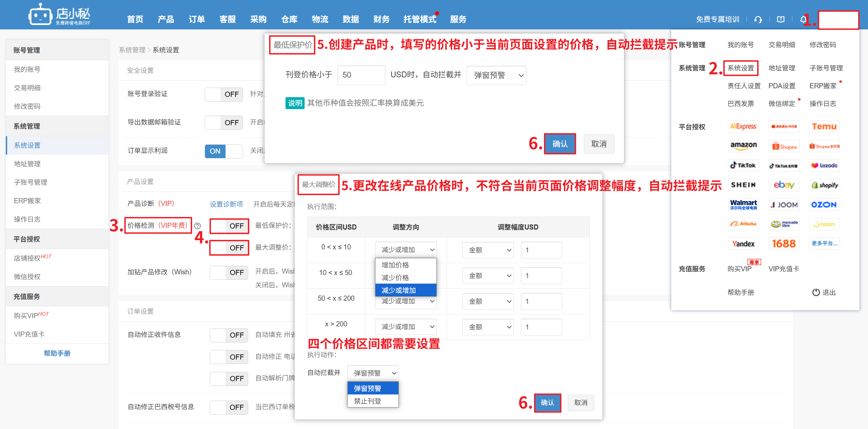Click the help question mark next to 价格检测
The height and width of the screenshot is (429, 868).
[x=197, y=226]
